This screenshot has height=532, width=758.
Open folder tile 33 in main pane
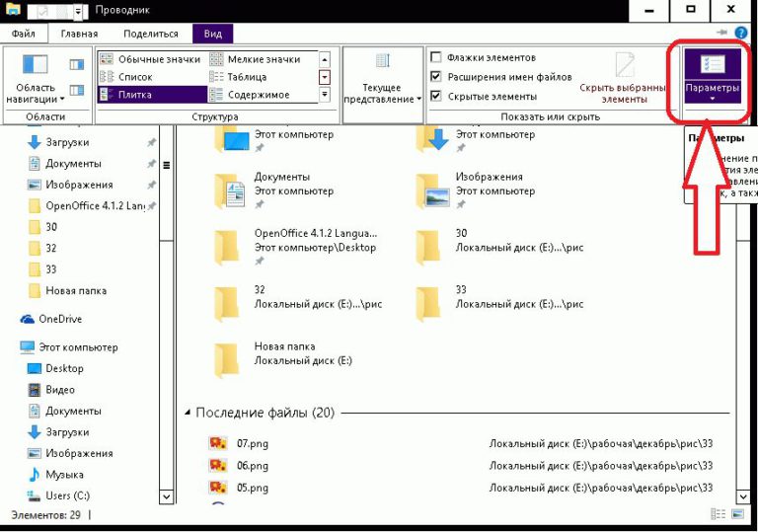pyautogui.click(x=499, y=304)
